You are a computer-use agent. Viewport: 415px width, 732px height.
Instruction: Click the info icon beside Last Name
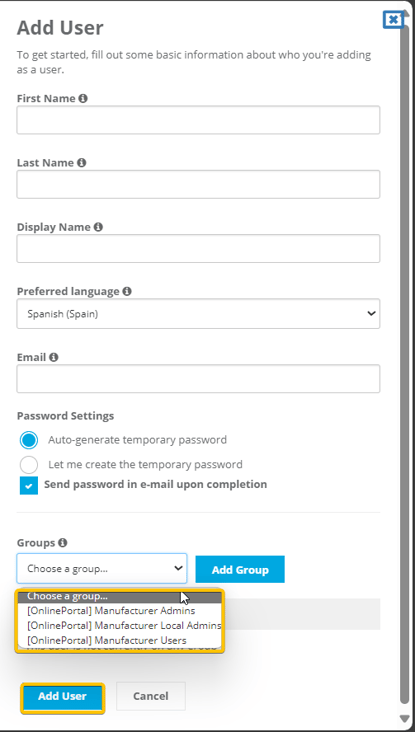click(x=82, y=162)
